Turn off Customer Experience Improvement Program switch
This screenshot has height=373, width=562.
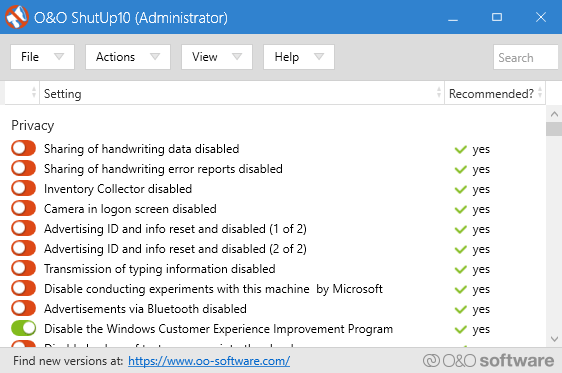[x=24, y=328]
